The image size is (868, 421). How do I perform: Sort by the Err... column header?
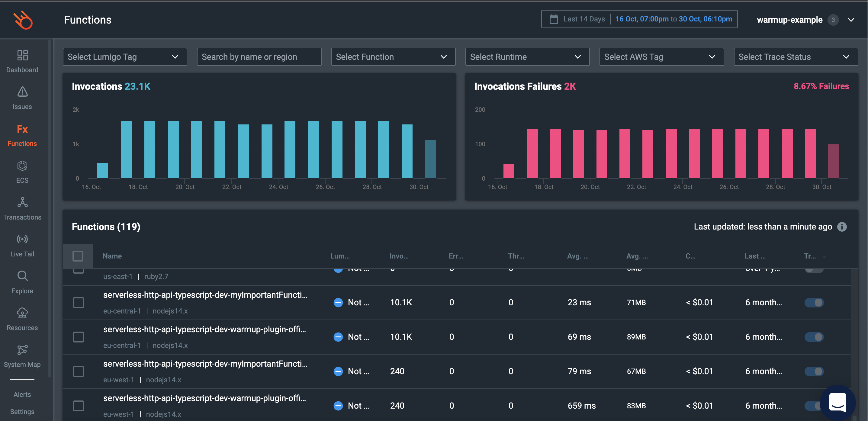455,256
